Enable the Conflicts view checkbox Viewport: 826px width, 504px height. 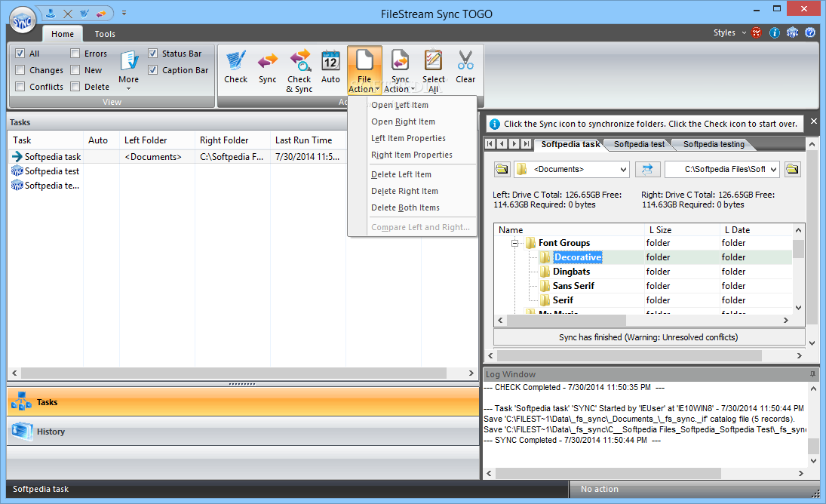20,86
